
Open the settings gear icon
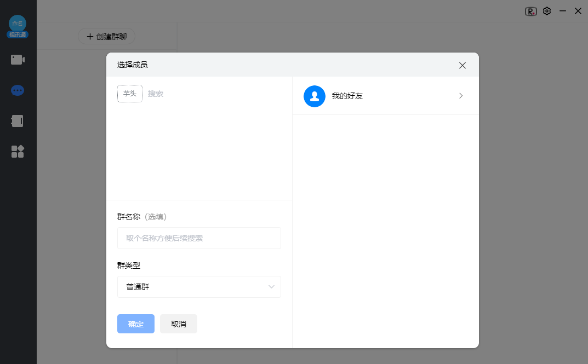546,11
